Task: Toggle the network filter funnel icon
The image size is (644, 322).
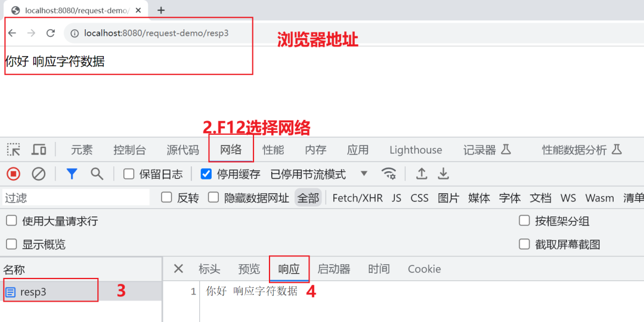Action: point(72,174)
